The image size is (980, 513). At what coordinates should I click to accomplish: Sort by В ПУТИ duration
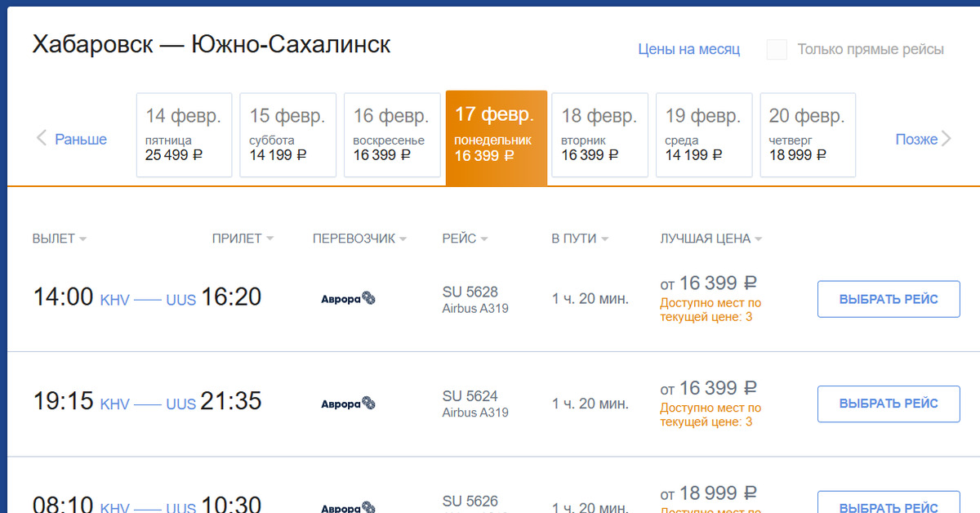click(579, 239)
